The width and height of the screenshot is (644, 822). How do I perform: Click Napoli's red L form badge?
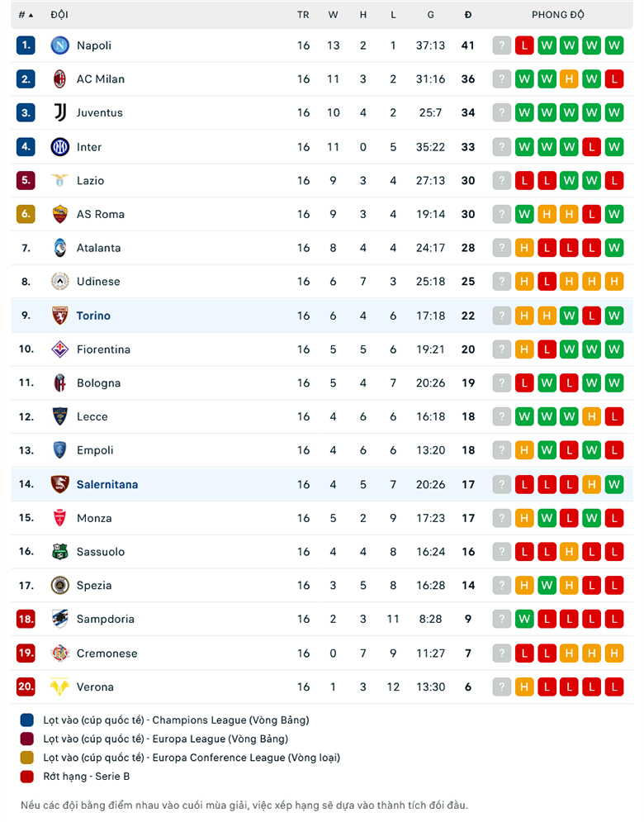click(523, 45)
